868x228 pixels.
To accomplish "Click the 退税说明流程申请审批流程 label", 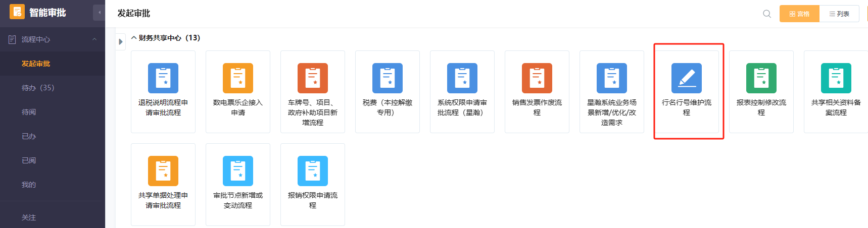I will [163, 107].
